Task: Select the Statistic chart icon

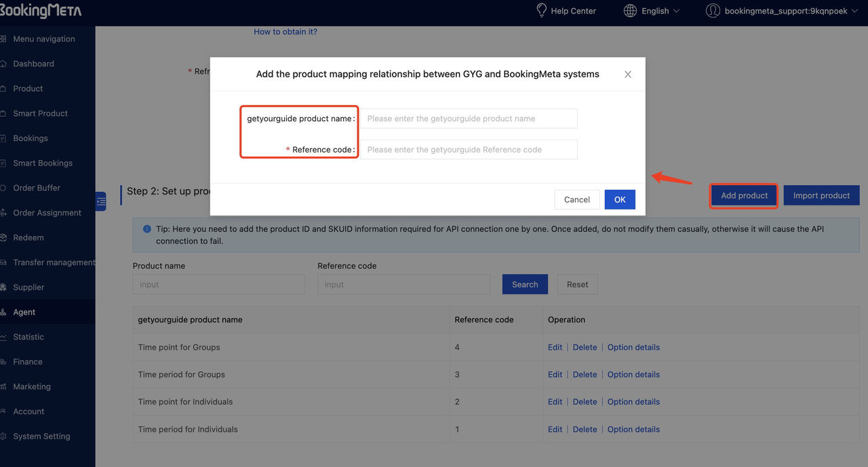Action: pyautogui.click(x=5, y=337)
